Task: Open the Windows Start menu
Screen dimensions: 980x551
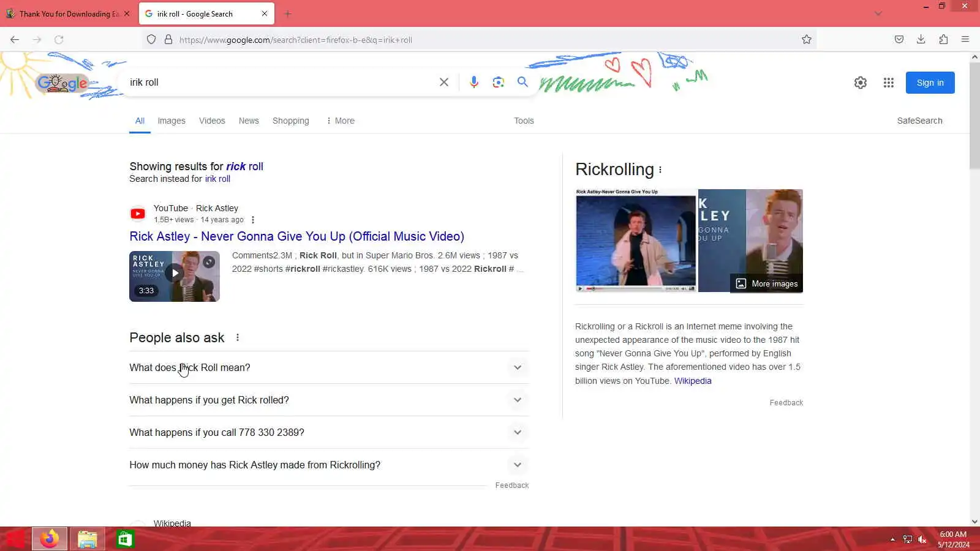Action: (x=15, y=539)
